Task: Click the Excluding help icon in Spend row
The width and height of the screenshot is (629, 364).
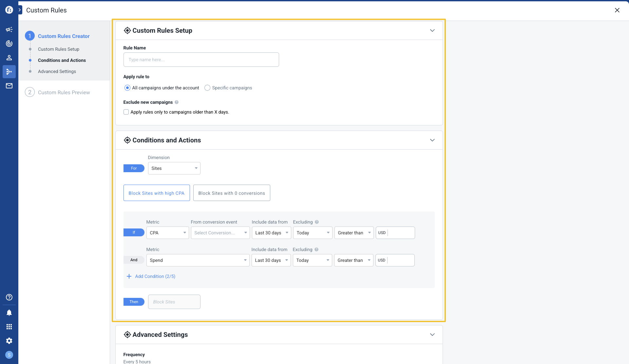Action: point(316,249)
